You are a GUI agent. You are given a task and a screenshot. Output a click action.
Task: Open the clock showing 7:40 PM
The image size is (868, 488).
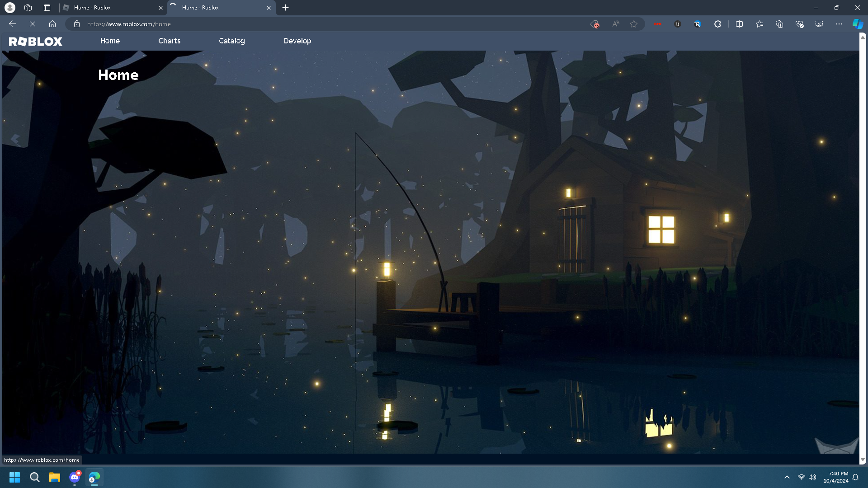click(835, 477)
